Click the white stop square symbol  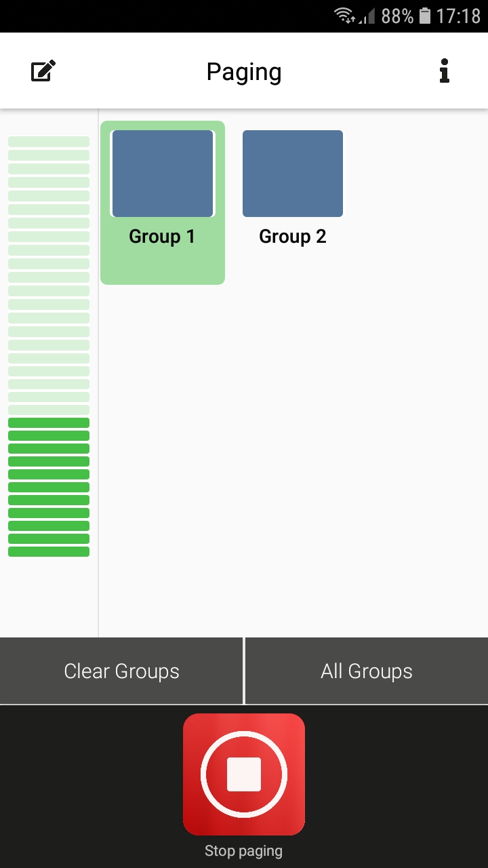[x=244, y=774]
